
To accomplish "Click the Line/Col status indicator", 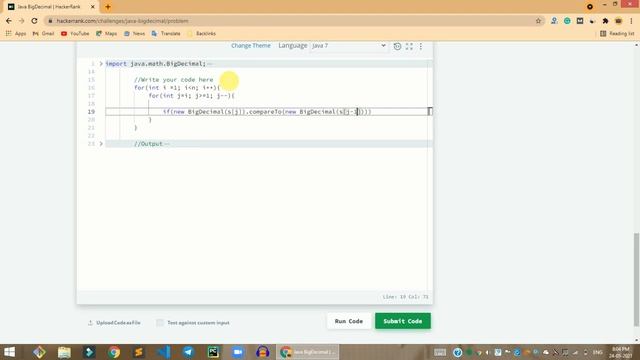I will [x=405, y=297].
